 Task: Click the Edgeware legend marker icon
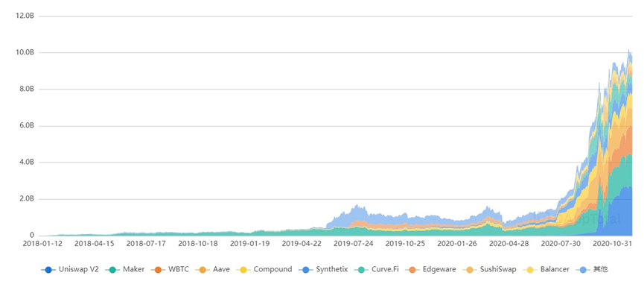(x=412, y=270)
